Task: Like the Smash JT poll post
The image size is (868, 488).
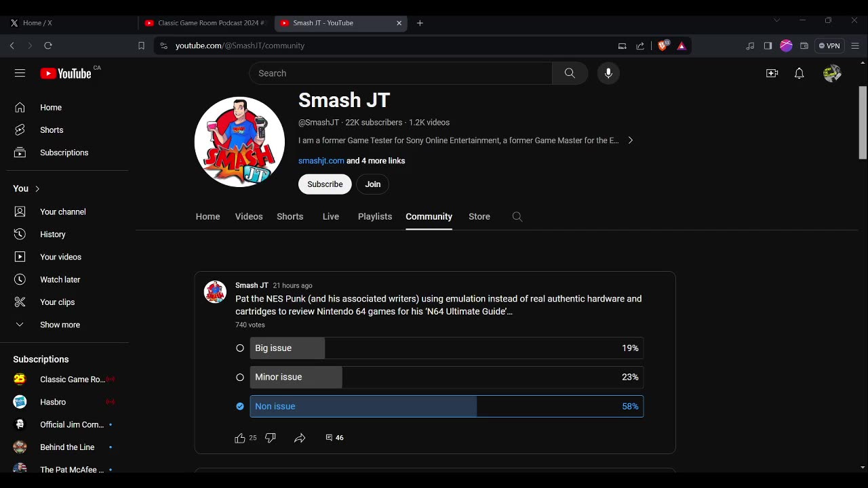Action: 239,439
